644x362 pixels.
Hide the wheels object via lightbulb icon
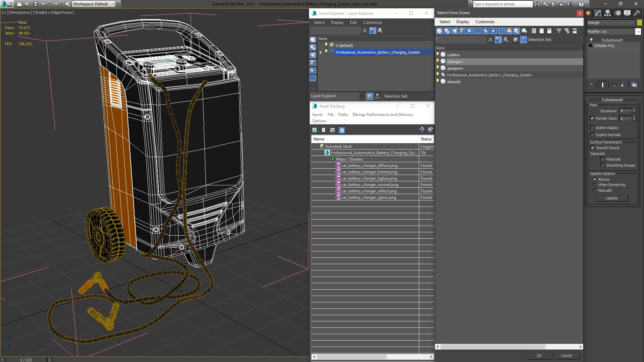pos(438,81)
